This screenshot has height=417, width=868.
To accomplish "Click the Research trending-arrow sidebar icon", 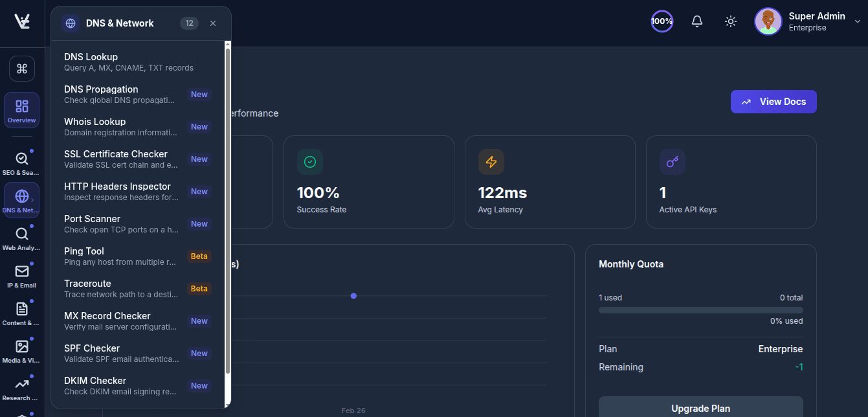I will point(21,383).
